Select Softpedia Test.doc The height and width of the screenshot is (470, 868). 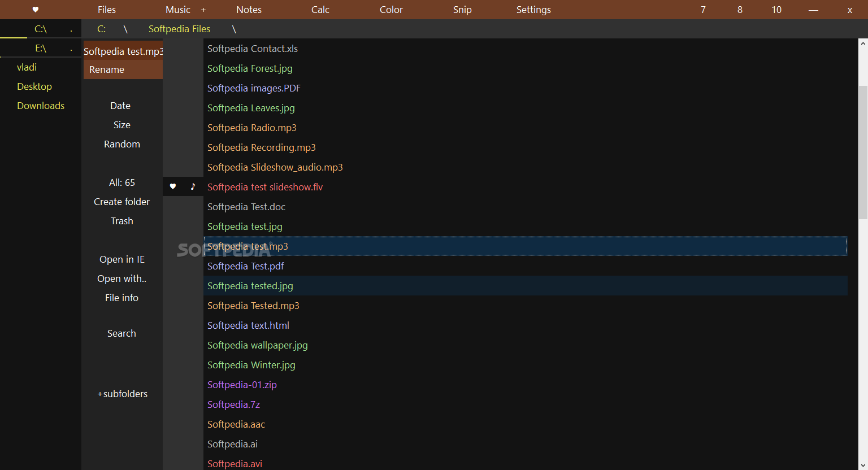[x=246, y=207]
